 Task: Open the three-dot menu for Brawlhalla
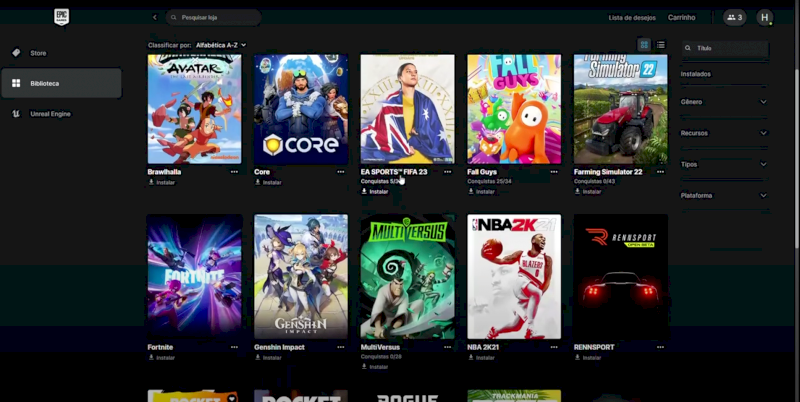tap(234, 172)
